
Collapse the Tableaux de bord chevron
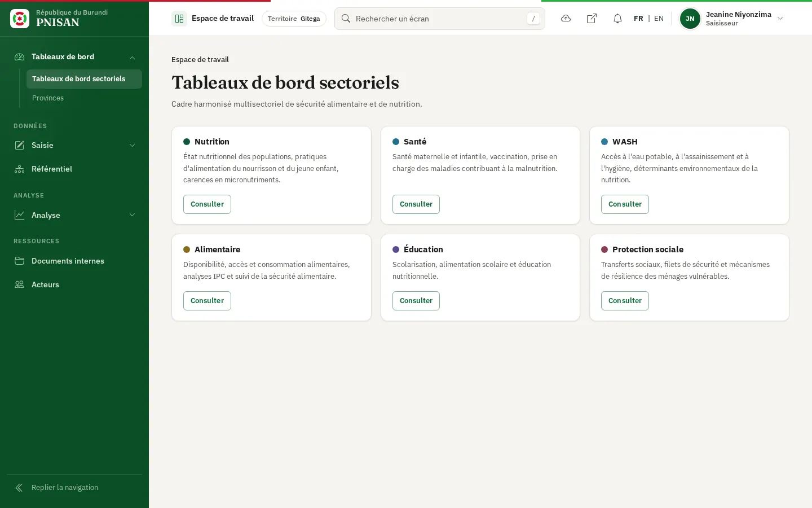coord(133,58)
